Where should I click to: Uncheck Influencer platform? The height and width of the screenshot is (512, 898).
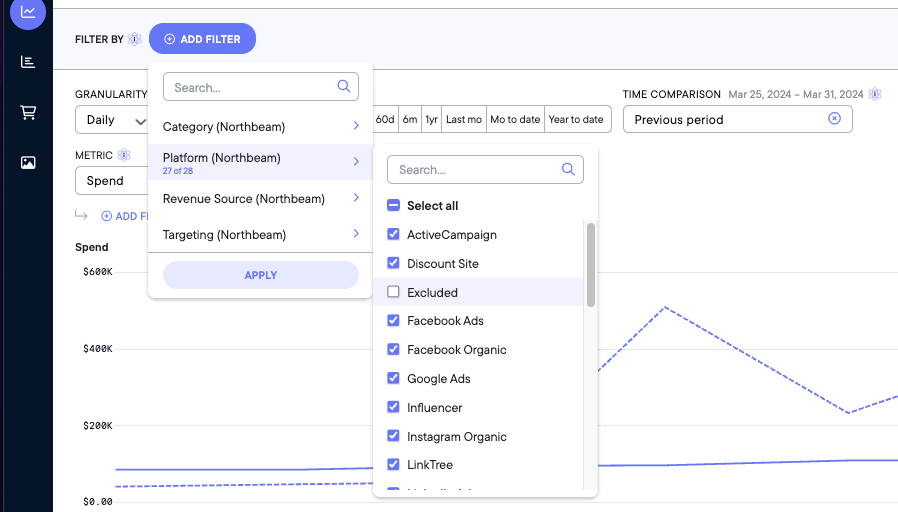(x=393, y=407)
